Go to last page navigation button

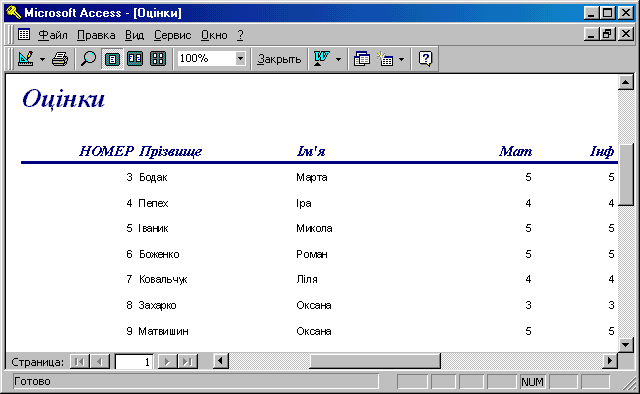tap(187, 361)
